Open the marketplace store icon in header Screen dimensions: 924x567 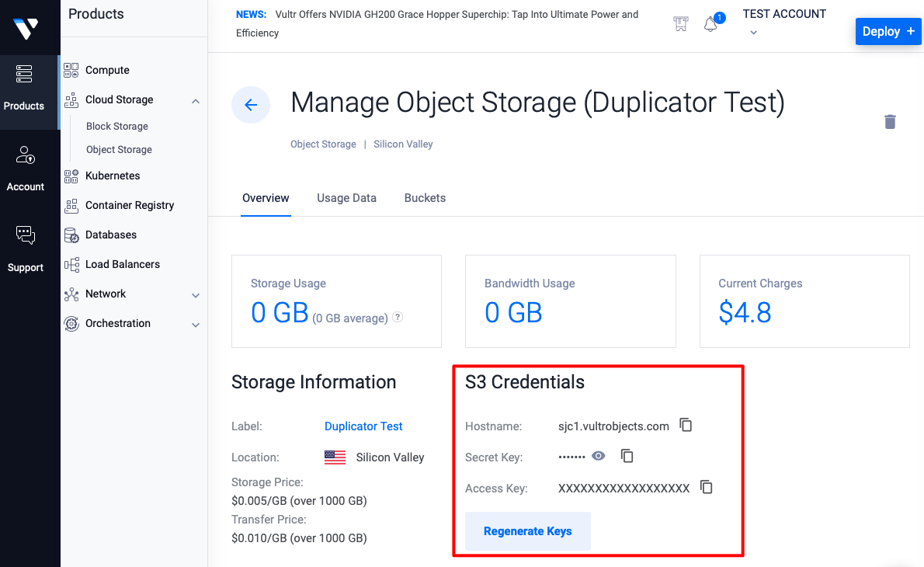pos(681,23)
